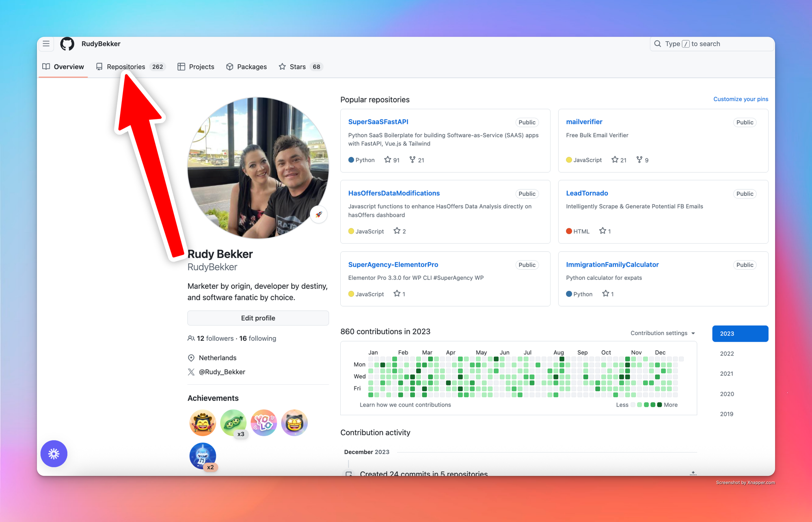Click the fork count on mailverifier

(x=642, y=160)
